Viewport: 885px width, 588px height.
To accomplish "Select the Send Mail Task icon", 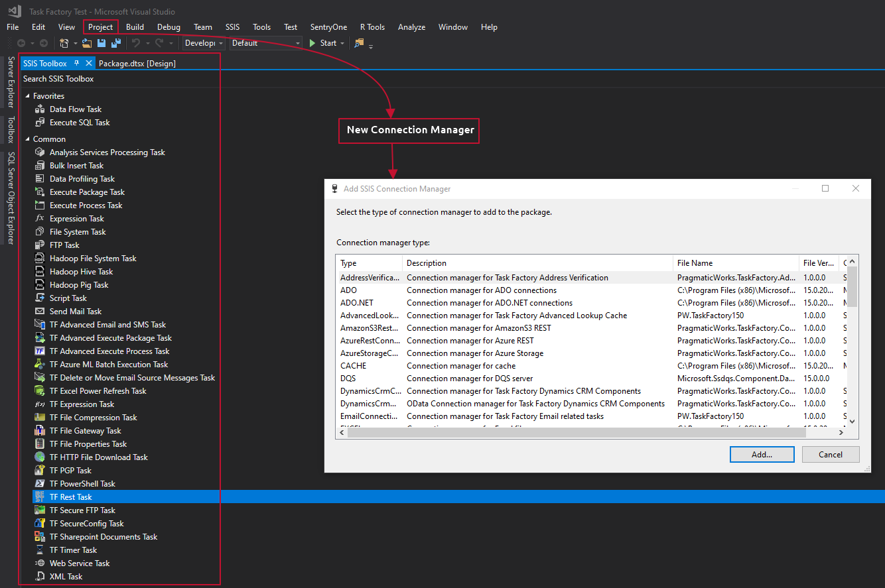I will coord(40,311).
